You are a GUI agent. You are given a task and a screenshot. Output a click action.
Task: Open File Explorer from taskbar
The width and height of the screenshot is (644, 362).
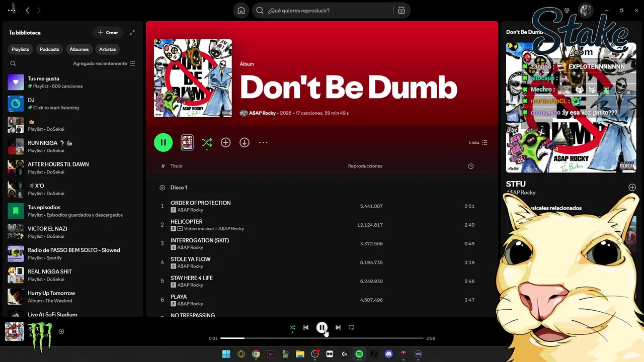300,354
